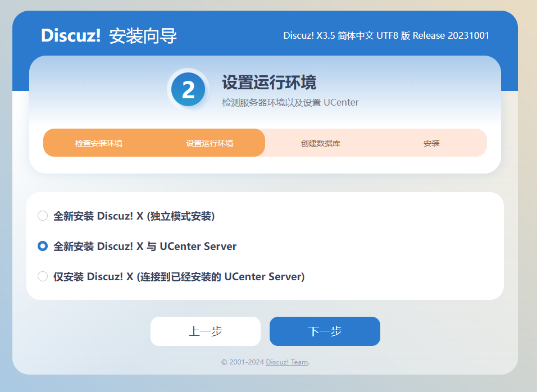Click the 创建数据库 step in progress bar

pos(321,143)
